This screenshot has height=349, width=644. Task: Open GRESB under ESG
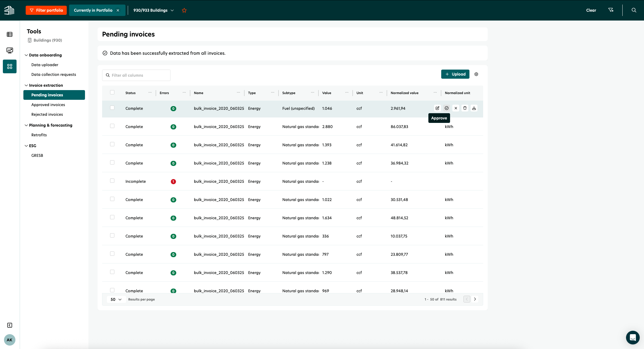pyautogui.click(x=37, y=155)
